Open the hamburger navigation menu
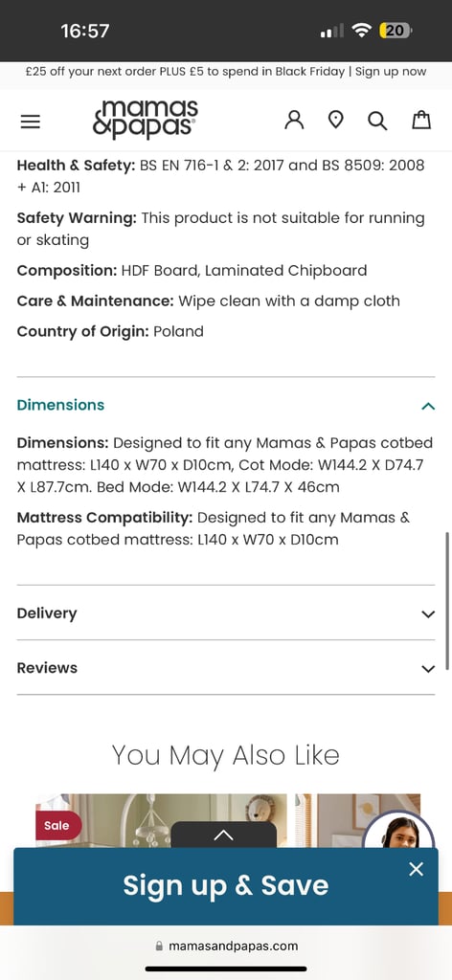The width and height of the screenshot is (452, 980). (x=30, y=121)
